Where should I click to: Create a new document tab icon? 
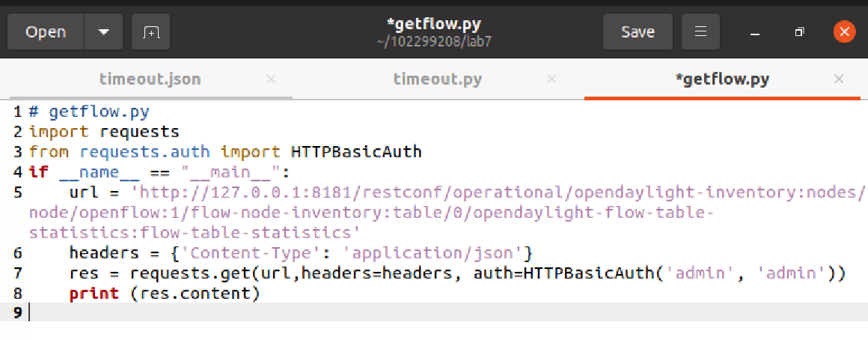point(151,32)
